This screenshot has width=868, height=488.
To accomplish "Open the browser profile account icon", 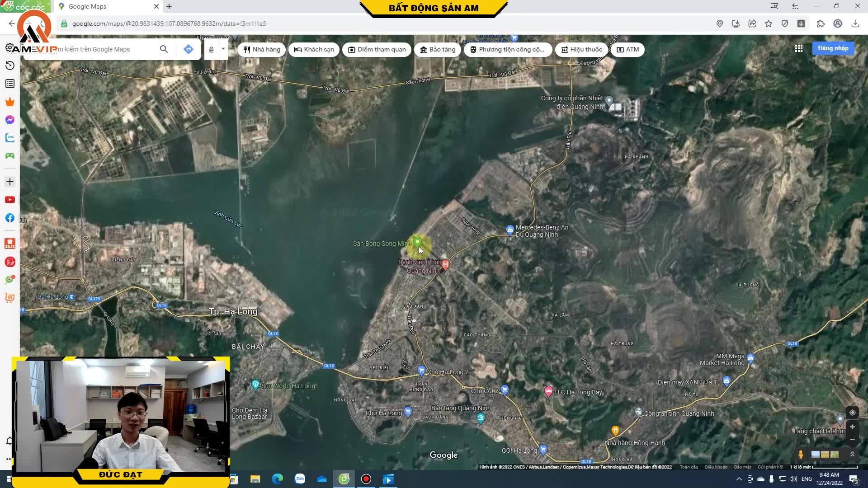I will (838, 23).
